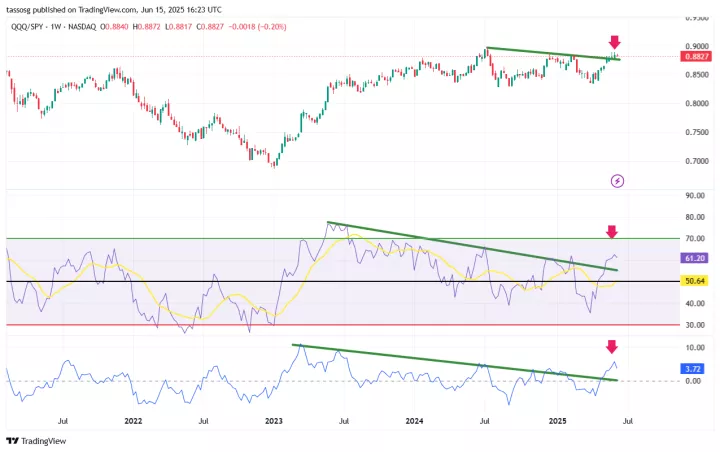The height and width of the screenshot is (452, 720).
Task: Click the Jul label between 2024 and 2025
Action: tap(484, 421)
